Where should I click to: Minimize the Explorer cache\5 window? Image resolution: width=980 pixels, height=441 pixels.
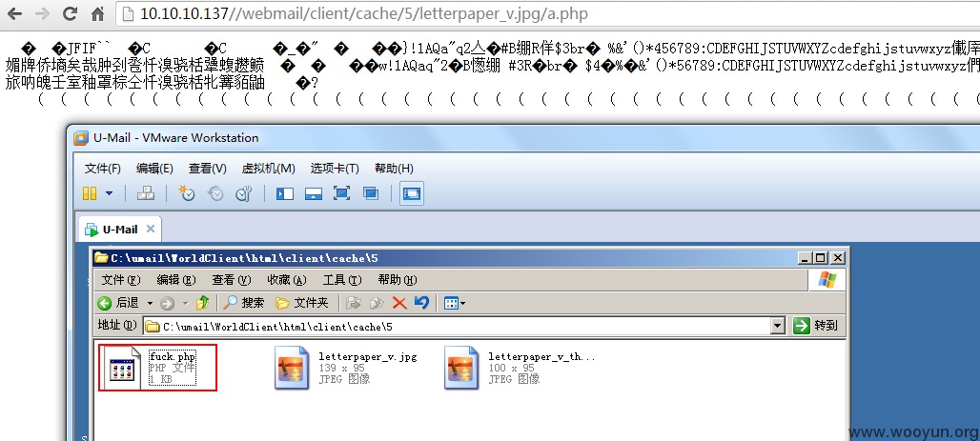[805, 258]
